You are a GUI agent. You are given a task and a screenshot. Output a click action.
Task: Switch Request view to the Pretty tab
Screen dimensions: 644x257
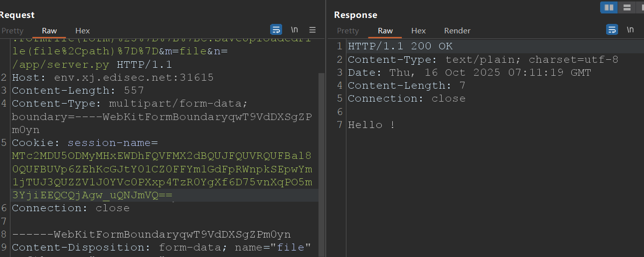coord(12,31)
